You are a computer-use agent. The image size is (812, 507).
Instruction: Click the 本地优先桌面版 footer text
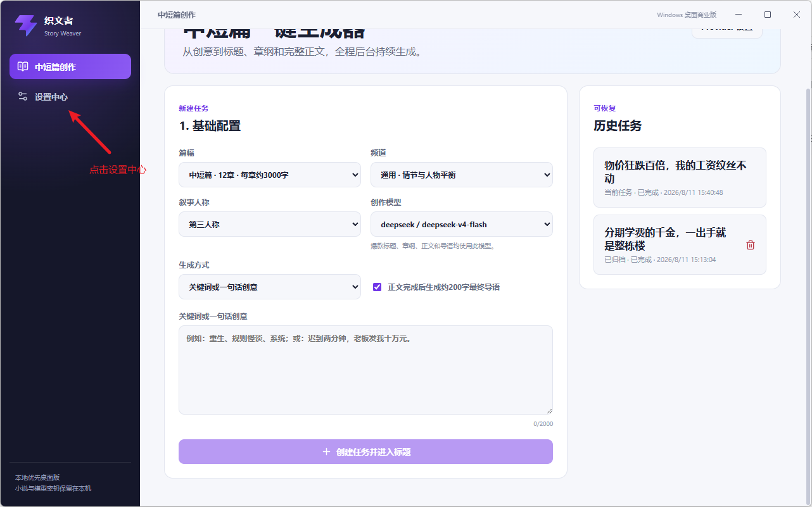37,477
